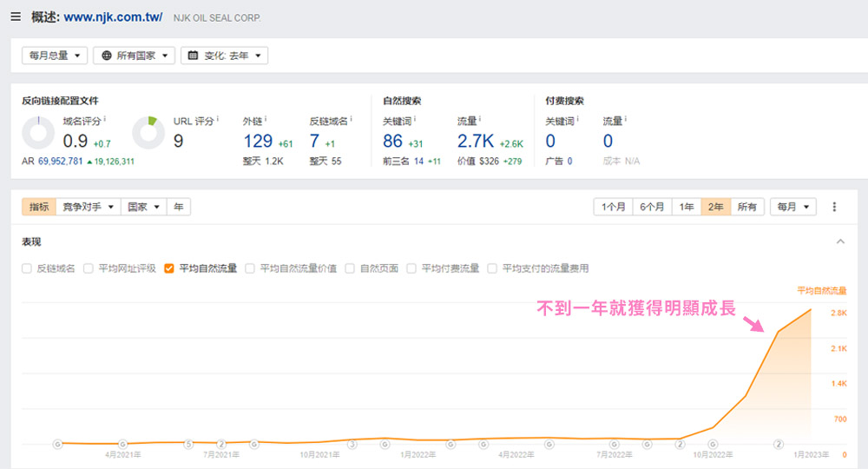The height and width of the screenshot is (469, 868).
Task: Click the 10月2022年 axis label
Action: click(x=713, y=454)
